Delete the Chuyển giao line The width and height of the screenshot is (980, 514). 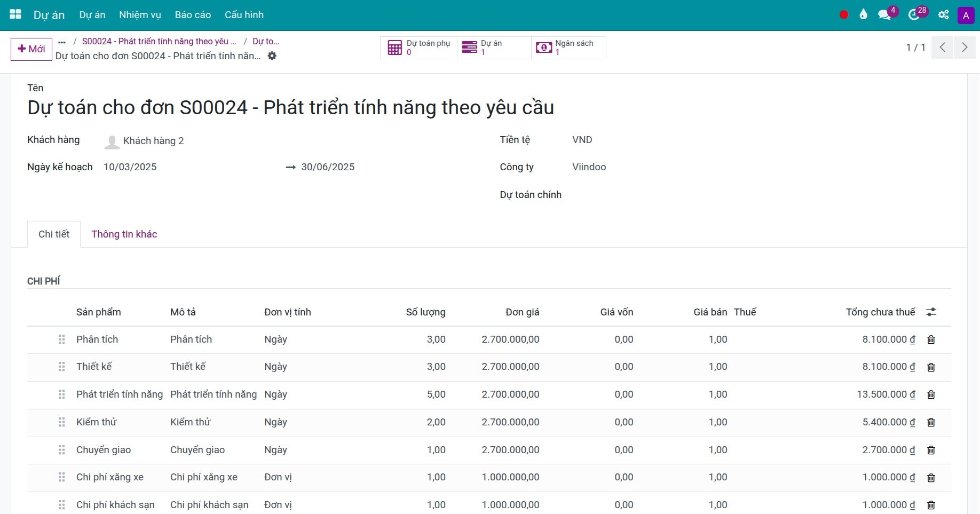tap(931, 450)
